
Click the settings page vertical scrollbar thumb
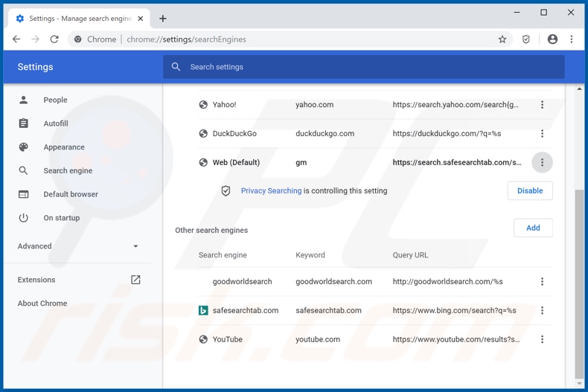[579, 284]
